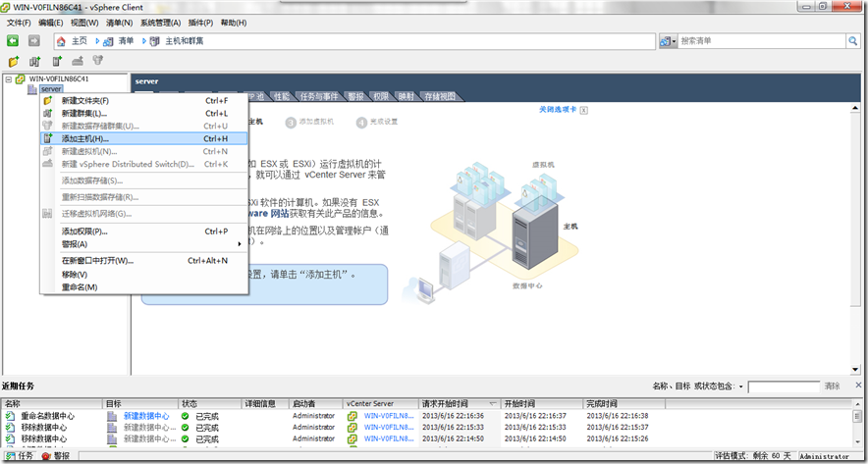Open the 名称、目标 或状态包含 filter dropdown
This screenshot has width=868, height=464.
click(741, 387)
